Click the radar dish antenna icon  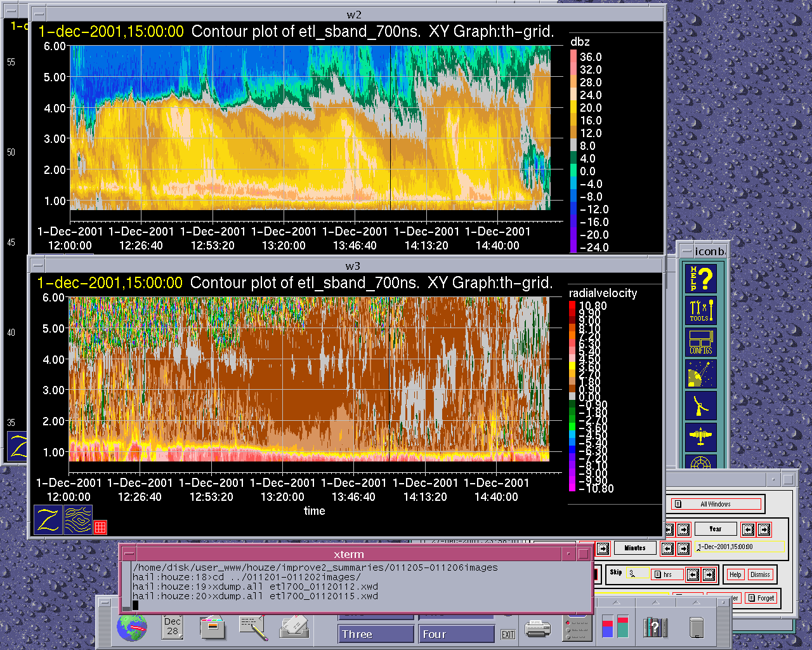[701, 406]
